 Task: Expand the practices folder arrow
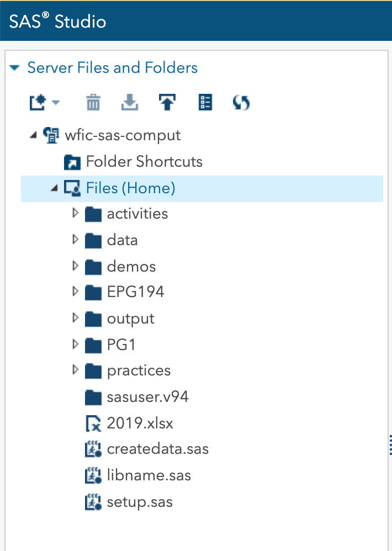(76, 370)
